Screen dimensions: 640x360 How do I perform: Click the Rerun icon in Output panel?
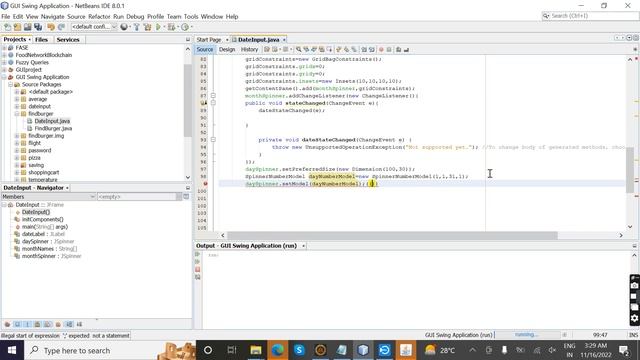[x=198, y=254]
